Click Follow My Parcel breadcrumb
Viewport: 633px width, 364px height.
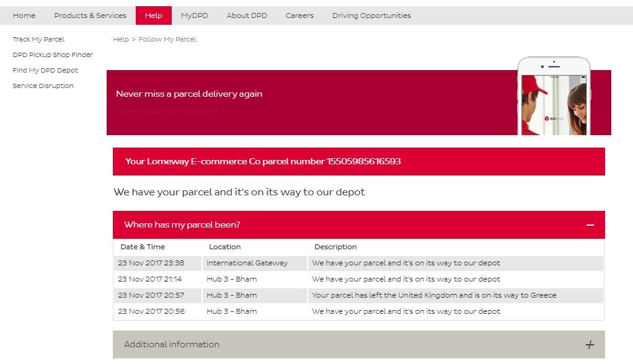tap(167, 39)
